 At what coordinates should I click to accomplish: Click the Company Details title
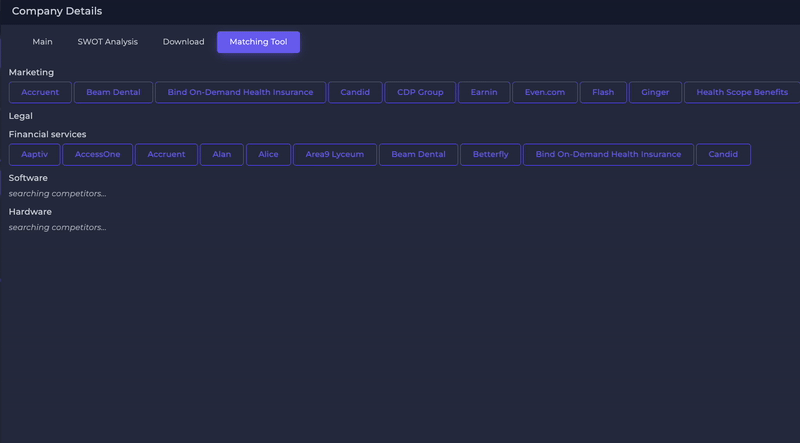(57, 11)
